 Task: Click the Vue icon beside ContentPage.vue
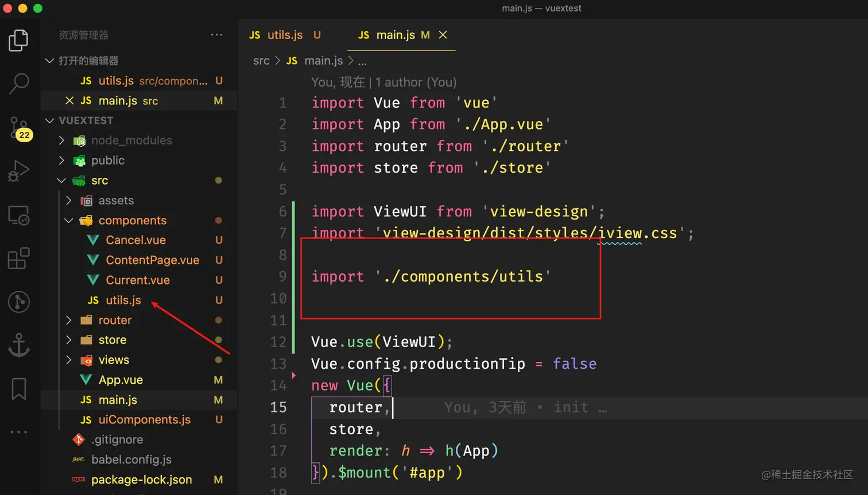tap(92, 260)
